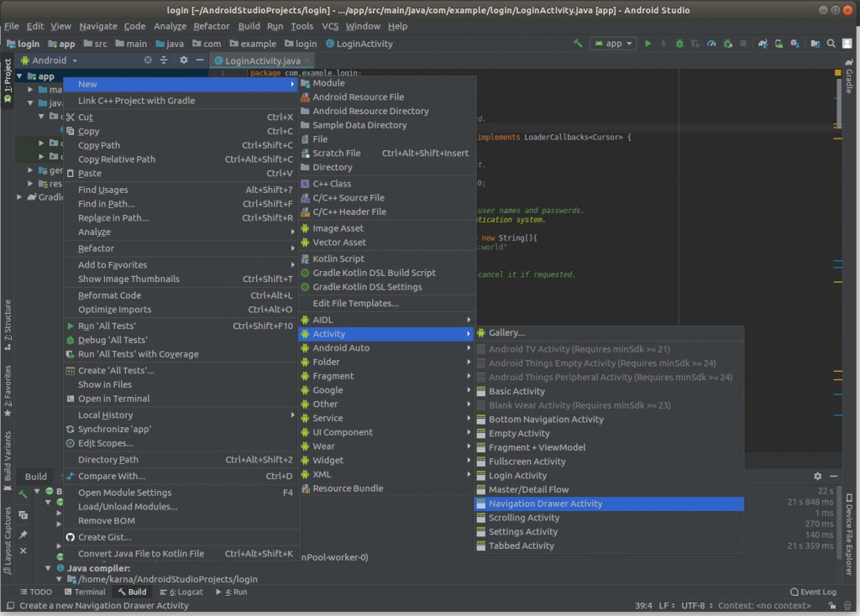
Task: Click the Build panel settings gear
Action: tap(818, 476)
